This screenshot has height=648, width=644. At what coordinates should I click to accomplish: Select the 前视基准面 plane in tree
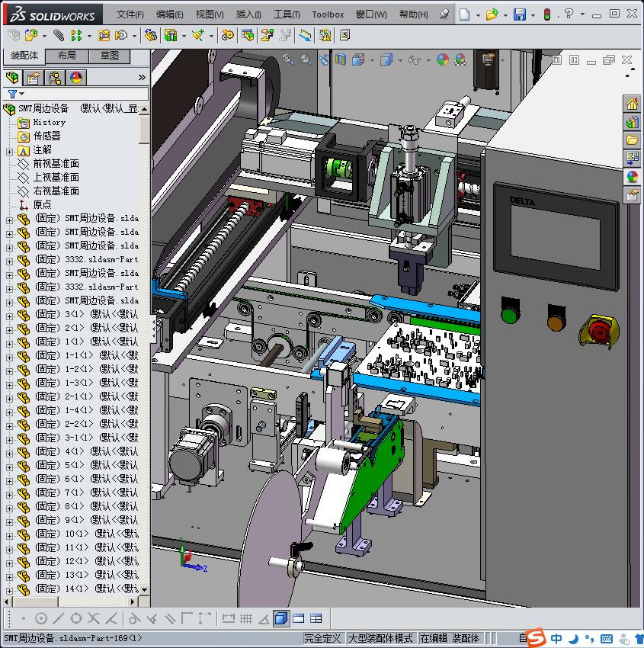pyautogui.click(x=56, y=164)
